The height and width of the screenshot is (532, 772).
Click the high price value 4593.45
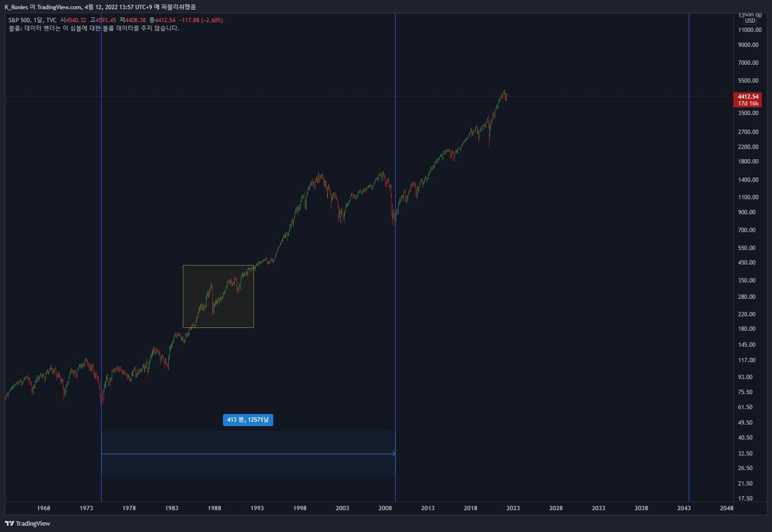coord(106,20)
